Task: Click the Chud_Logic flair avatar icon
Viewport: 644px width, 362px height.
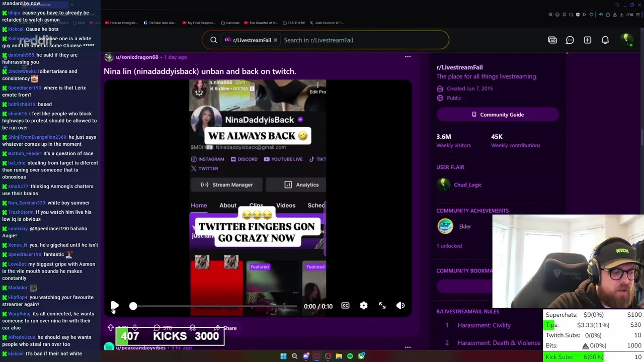Action: tap(443, 185)
